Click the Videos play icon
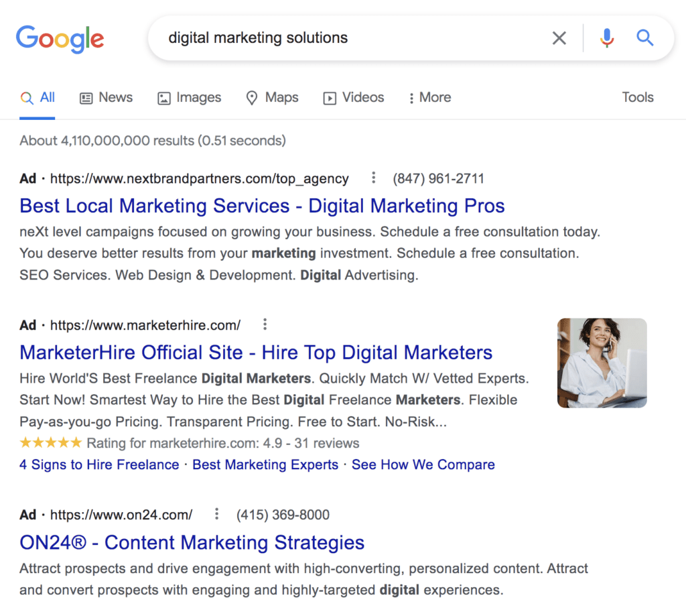 [330, 98]
